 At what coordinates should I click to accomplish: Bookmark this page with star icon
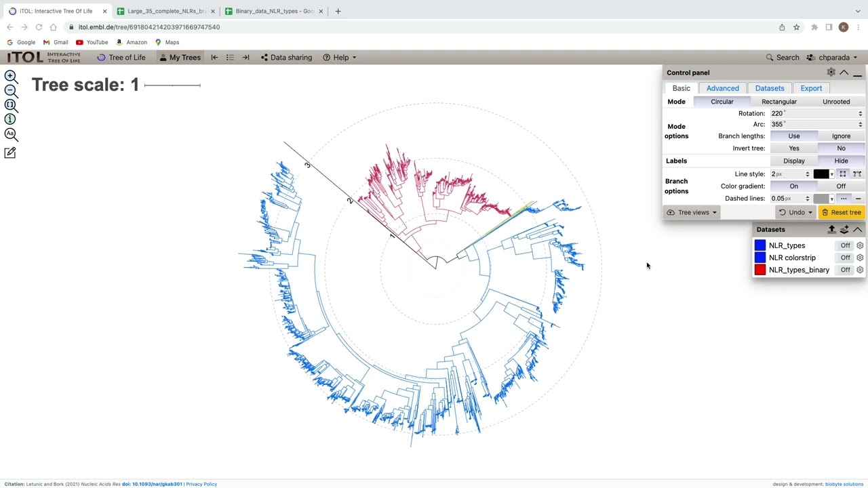point(797,27)
